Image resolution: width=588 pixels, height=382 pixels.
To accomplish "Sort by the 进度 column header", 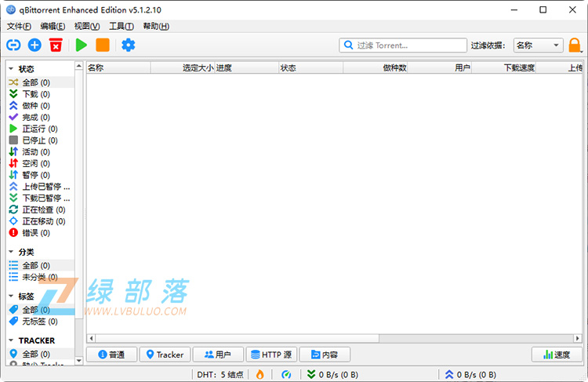I will pyautogui.click(x=247, y=68).
